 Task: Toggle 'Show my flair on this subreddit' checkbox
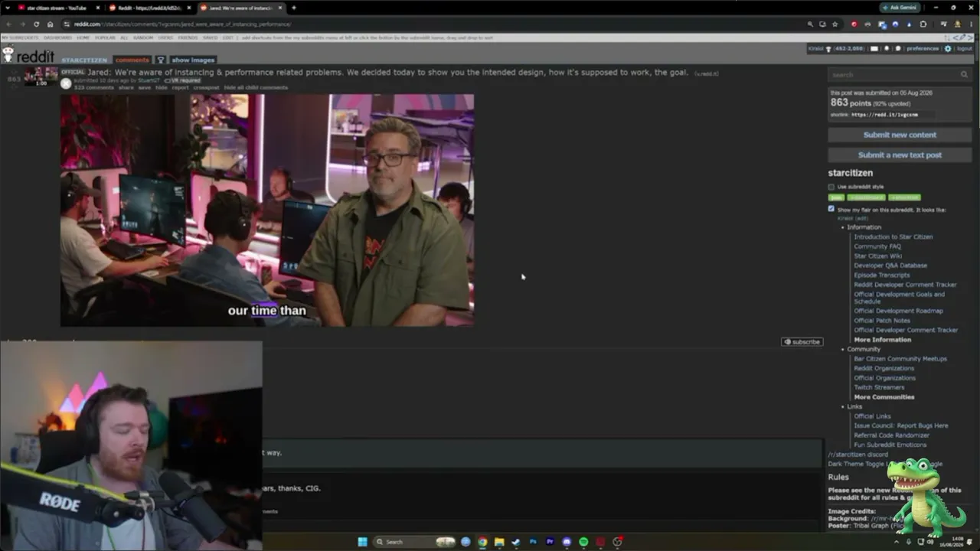pyautogui.click(x=831, y=209)
